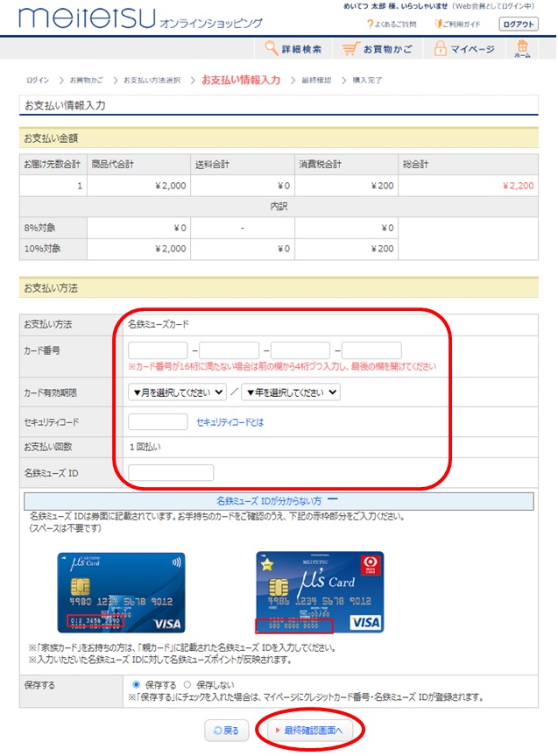The width and height of the screenshot is (558, 756).
Task: Click お買物かご in the breadcrumb steps
Action: (86, 81)
